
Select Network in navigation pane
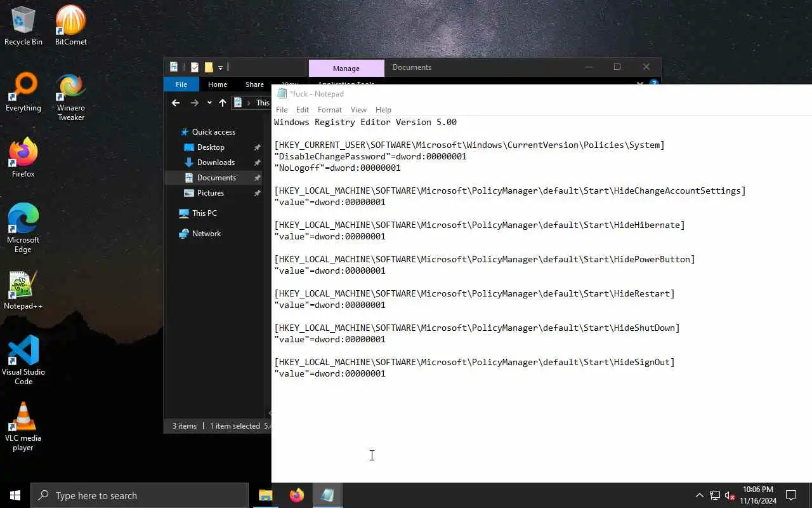click(206, 234)
